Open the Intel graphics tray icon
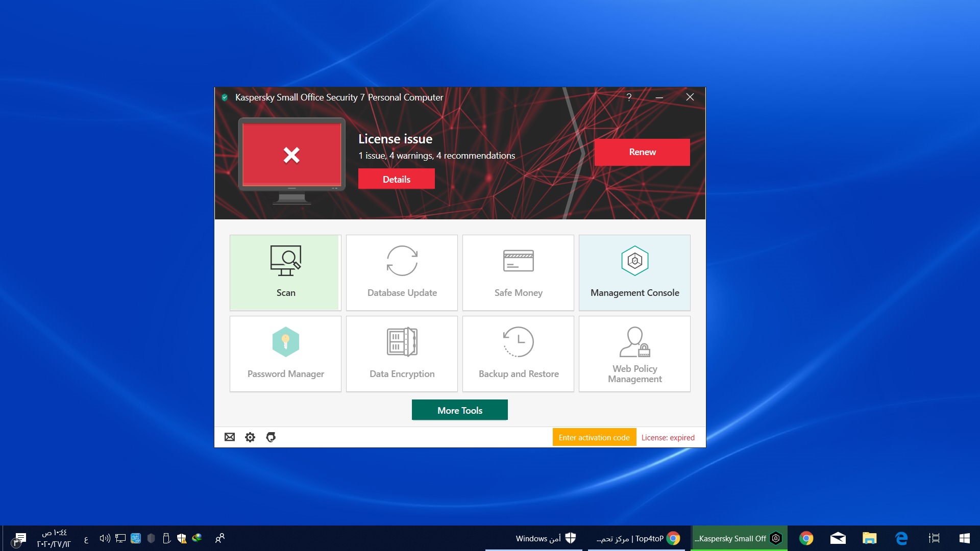The image size is (980, 551). [136, 538]
